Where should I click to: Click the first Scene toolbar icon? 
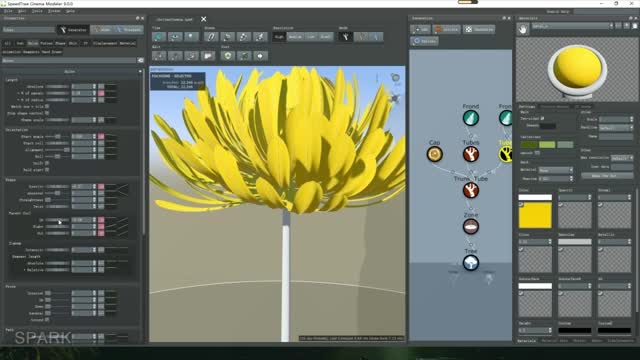pyautogui.click(x=211, y=37)
